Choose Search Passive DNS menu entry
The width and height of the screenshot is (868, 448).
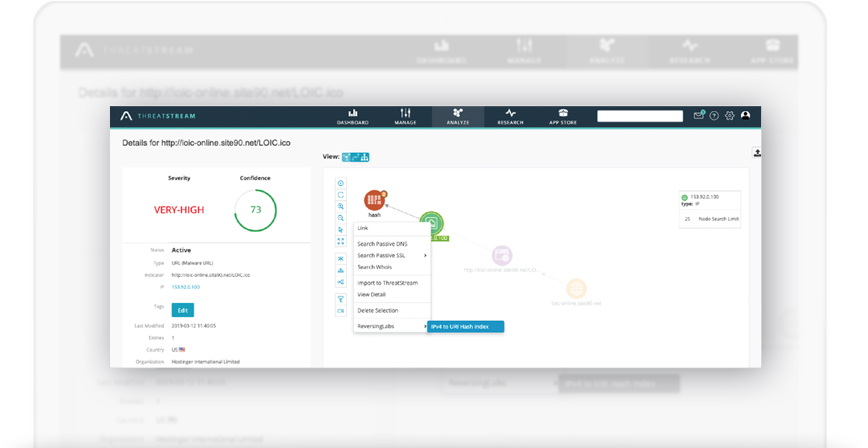coord(392,244)
